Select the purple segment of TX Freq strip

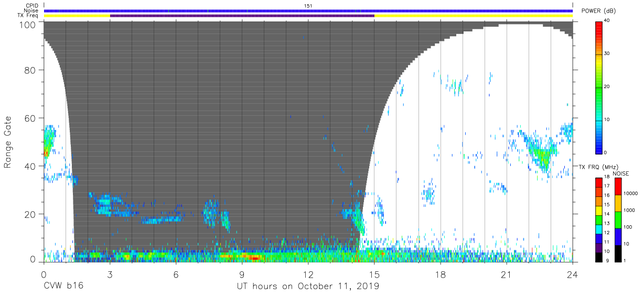coord(242,16)
